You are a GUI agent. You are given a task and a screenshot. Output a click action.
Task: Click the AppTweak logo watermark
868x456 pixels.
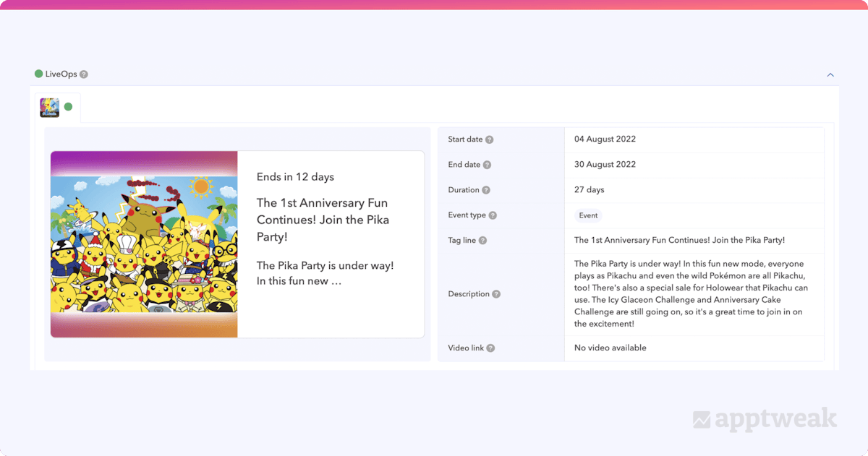click(765, 419)
